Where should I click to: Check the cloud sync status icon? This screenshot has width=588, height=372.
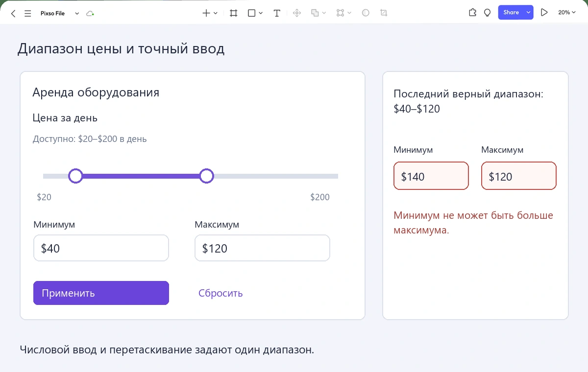point(90,13)
